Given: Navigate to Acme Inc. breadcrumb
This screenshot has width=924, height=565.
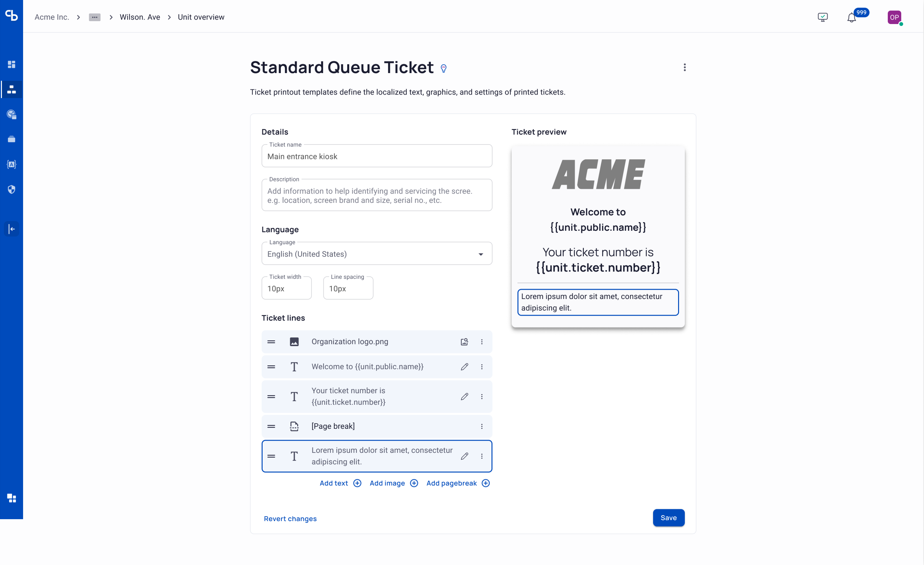Looking at the screenshot, I should point(52,17).
